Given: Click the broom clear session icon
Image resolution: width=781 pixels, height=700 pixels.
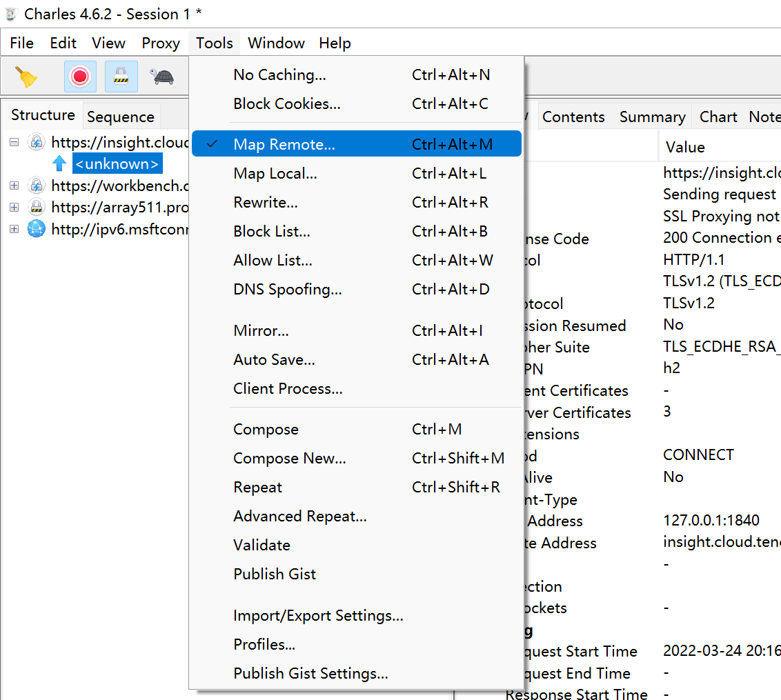Looking at the screenshot, I should click(27, 77).
